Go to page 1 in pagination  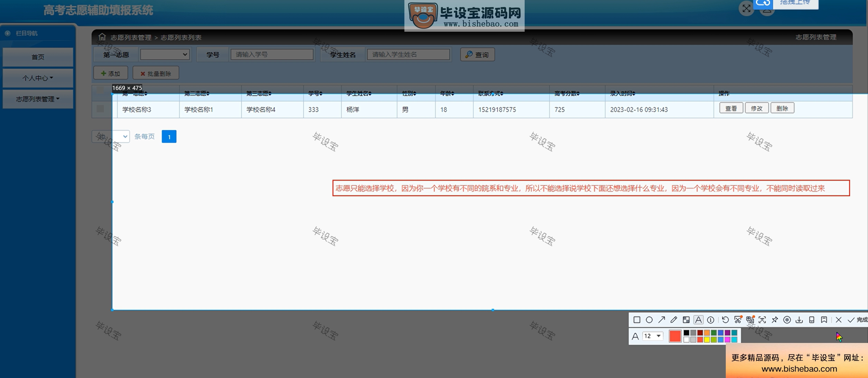169,137
